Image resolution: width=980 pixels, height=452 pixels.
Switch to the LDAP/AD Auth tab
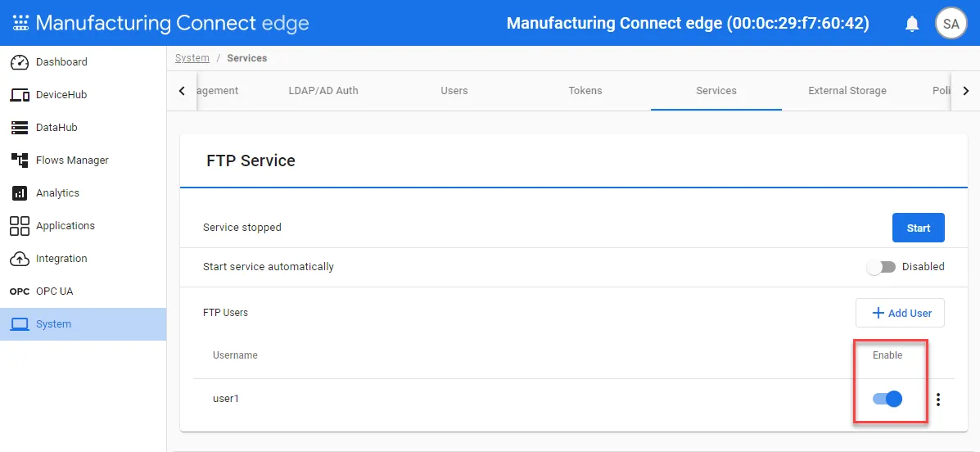(x=323, y=91)
